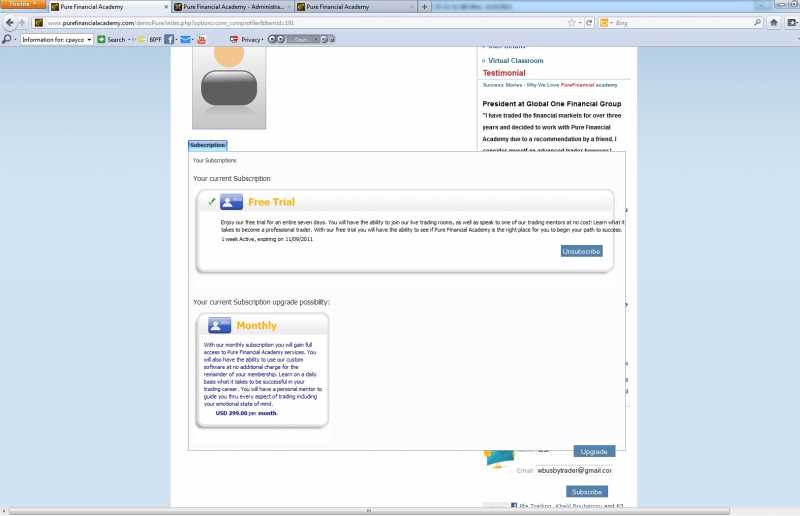Close the first Pure Financial Academy tab

pyautogui.click(x=166, y=7)
